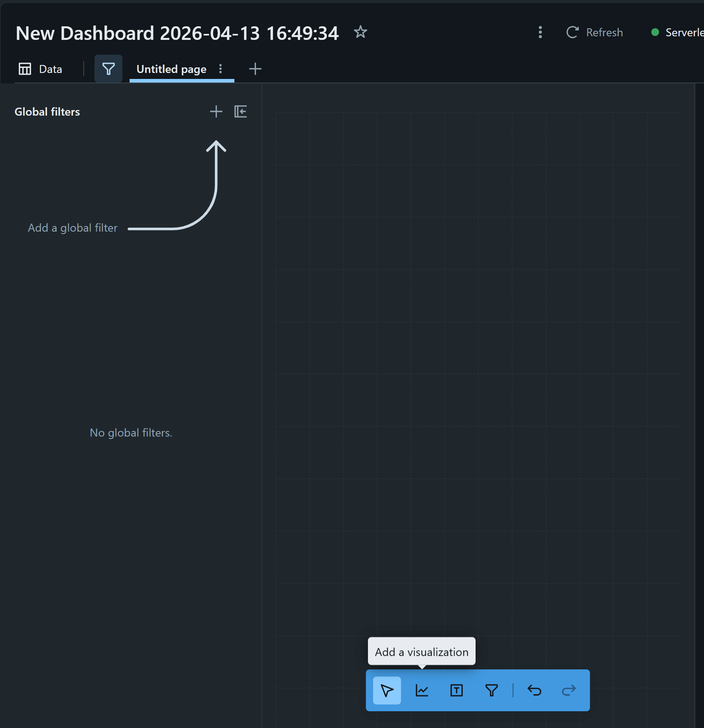Add a new page with the plus icon
704x728 pixels.
coord(255,69)
